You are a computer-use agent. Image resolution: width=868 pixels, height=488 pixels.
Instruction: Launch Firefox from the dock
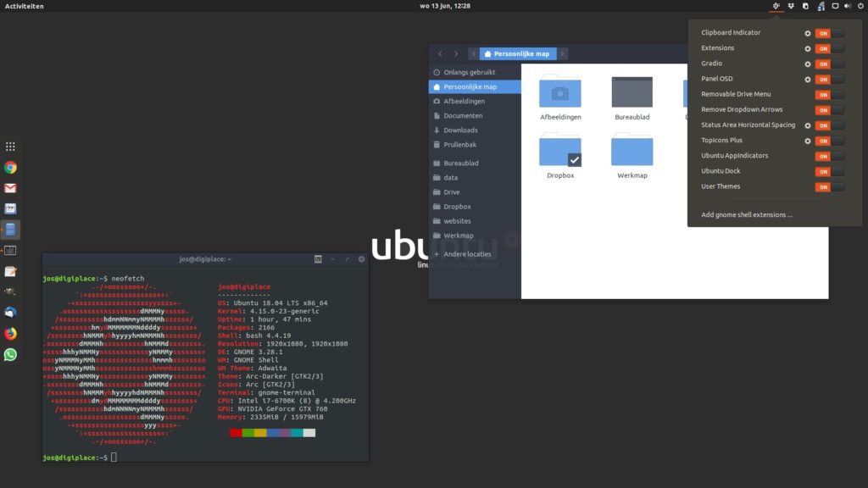[x=10, y=334]
